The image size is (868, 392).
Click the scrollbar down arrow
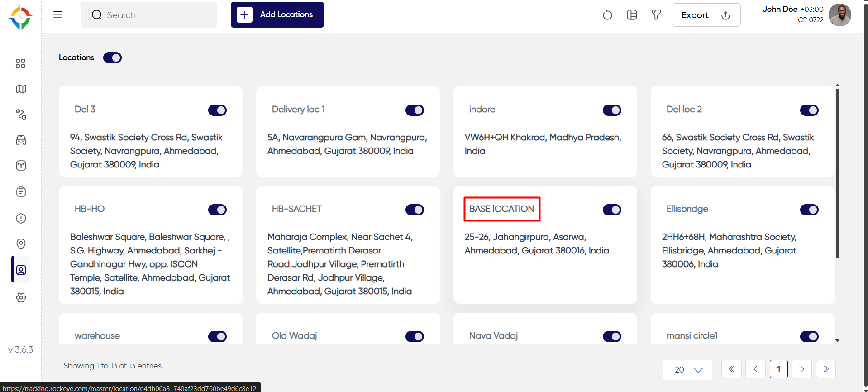[x=837, y=340]
